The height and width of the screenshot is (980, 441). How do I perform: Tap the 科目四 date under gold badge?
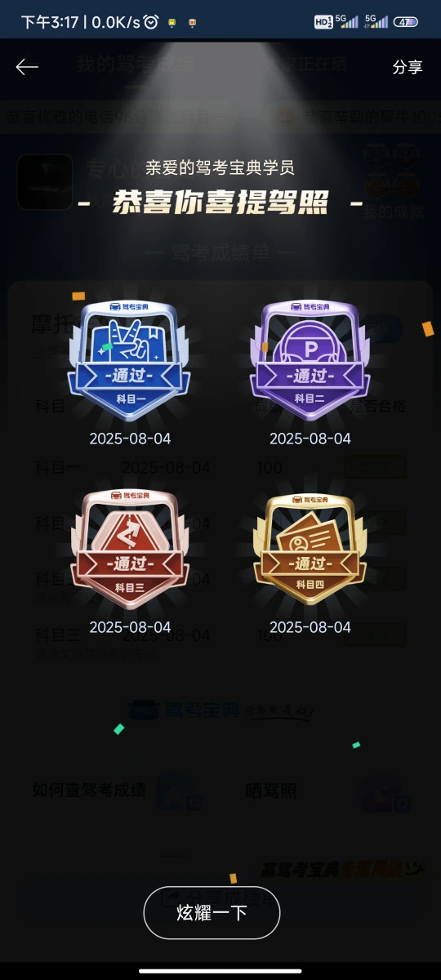click(310, 627)
